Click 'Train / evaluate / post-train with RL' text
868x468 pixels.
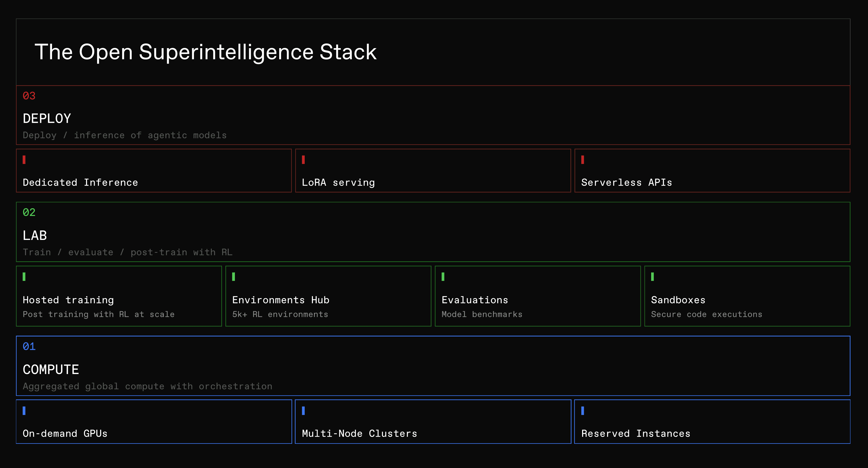pos(128,252)
